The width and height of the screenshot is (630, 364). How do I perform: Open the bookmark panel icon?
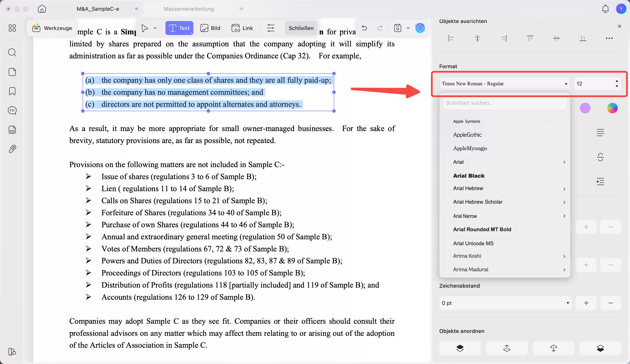(x=12, y=91)
